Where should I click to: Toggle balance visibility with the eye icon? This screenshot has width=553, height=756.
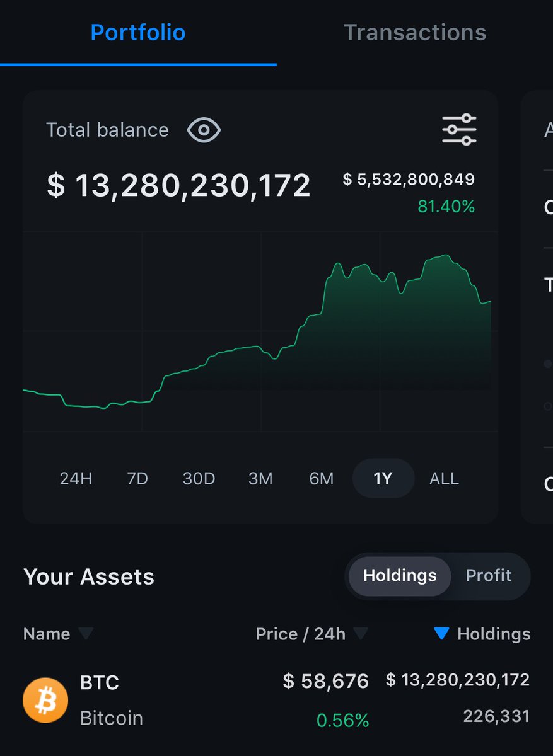[203, 130]
